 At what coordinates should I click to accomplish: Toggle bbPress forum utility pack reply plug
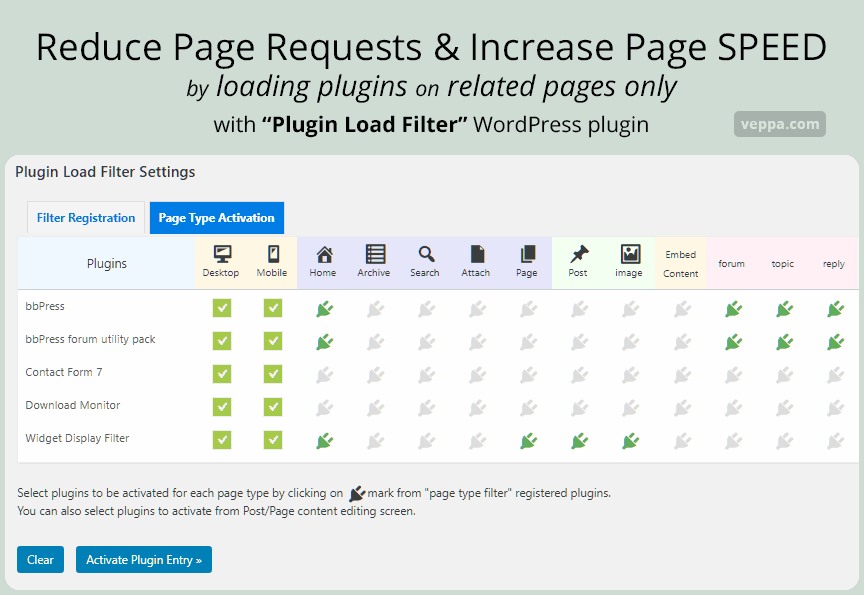(835, 342)
